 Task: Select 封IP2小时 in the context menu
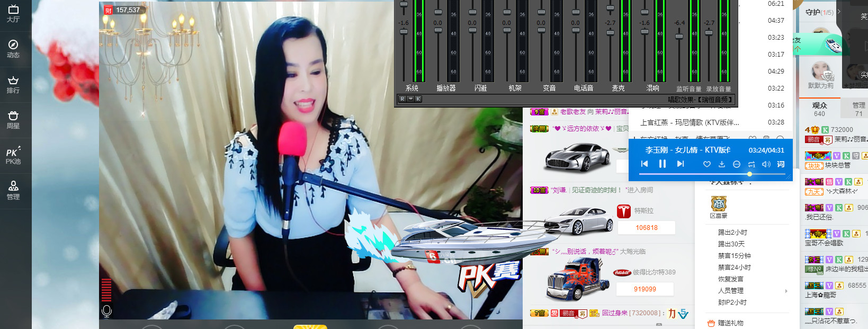pyautogui.click(x=732, y=303)
